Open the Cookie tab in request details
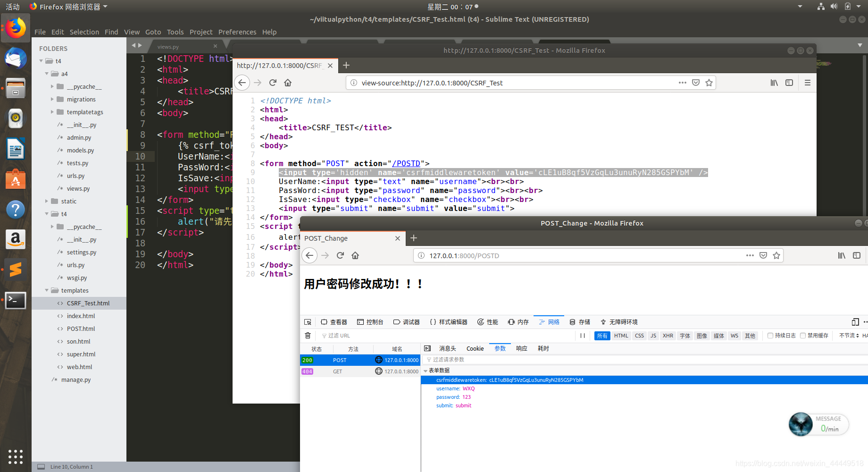 pyautogui.click(x=475, y=348)
